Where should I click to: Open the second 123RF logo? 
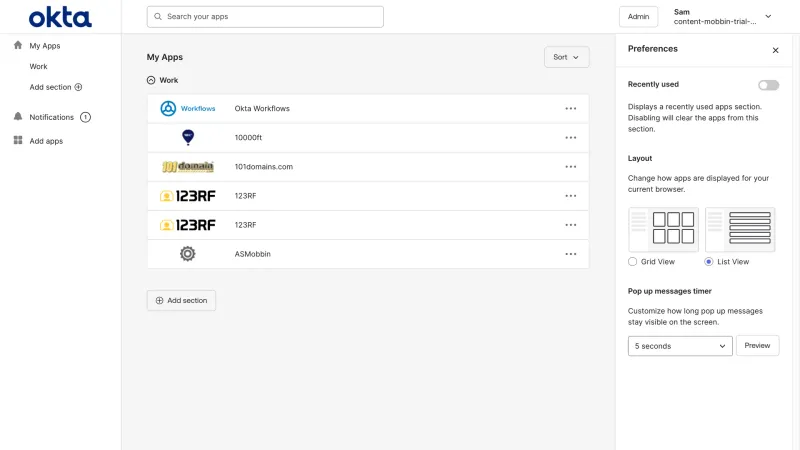tap(188, 224)
